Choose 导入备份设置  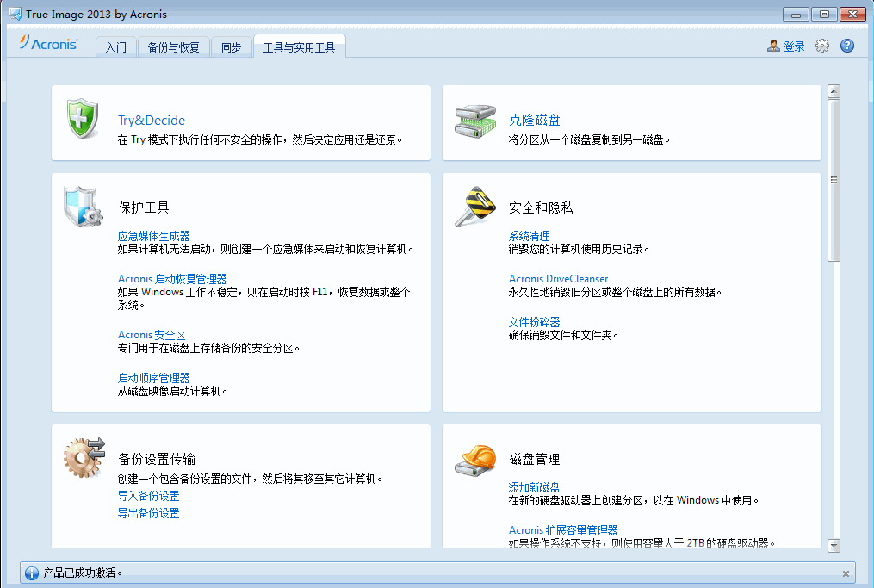pos(148,496)
